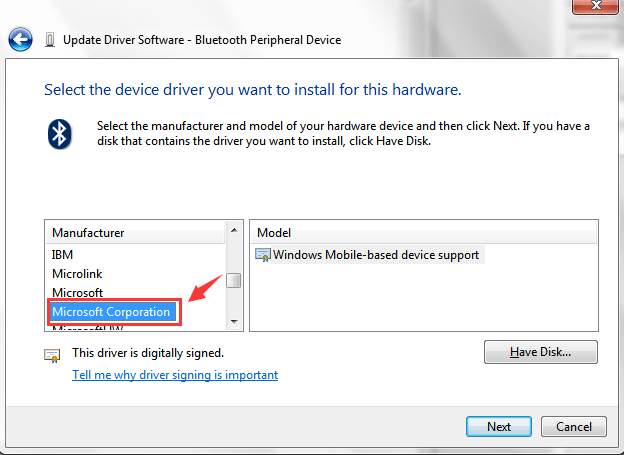624x455 pixels.
Task: Click the manufacturer list scrollbar thumb
Action: [234, 280]
